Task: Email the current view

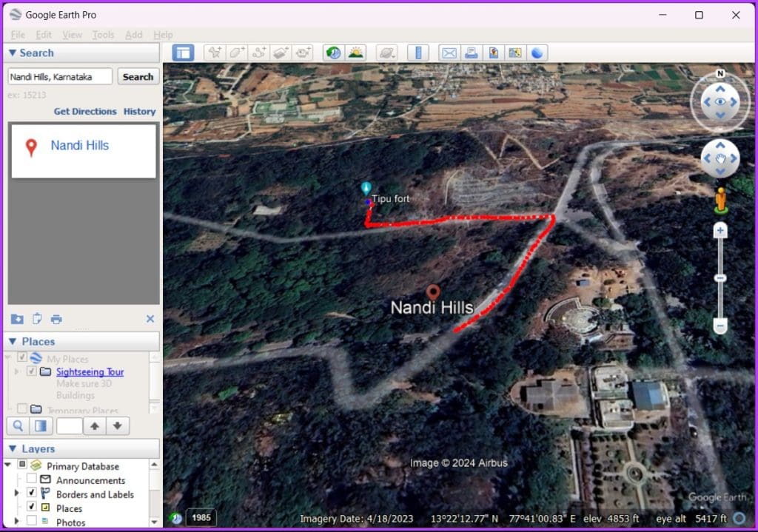Action: pos(449,53)
